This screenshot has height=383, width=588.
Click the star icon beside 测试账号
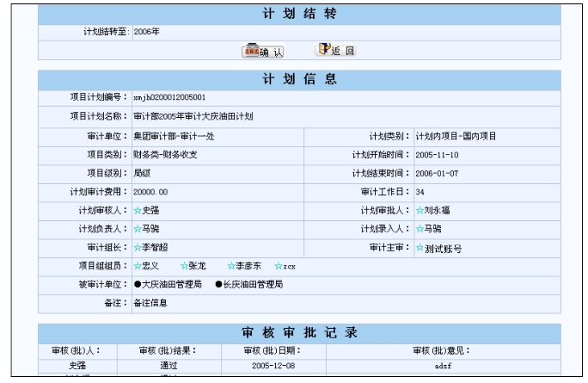pyautogui.click(x=419, y=248)
